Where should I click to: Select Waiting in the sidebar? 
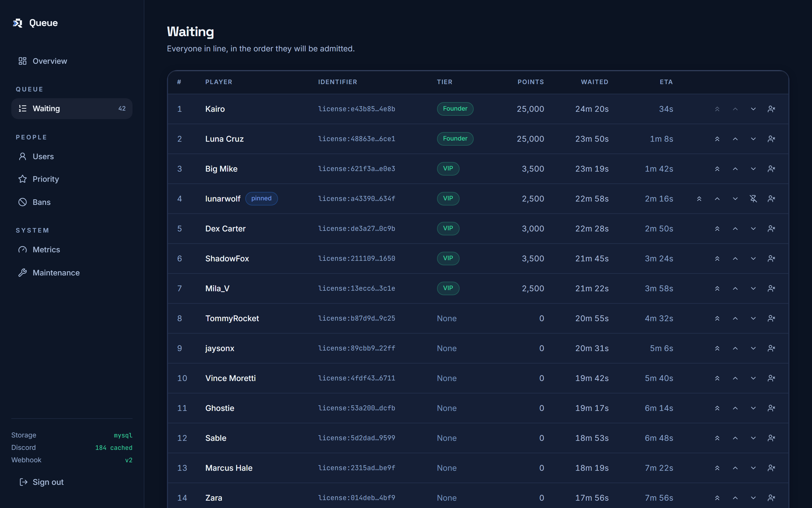(72, 109)
